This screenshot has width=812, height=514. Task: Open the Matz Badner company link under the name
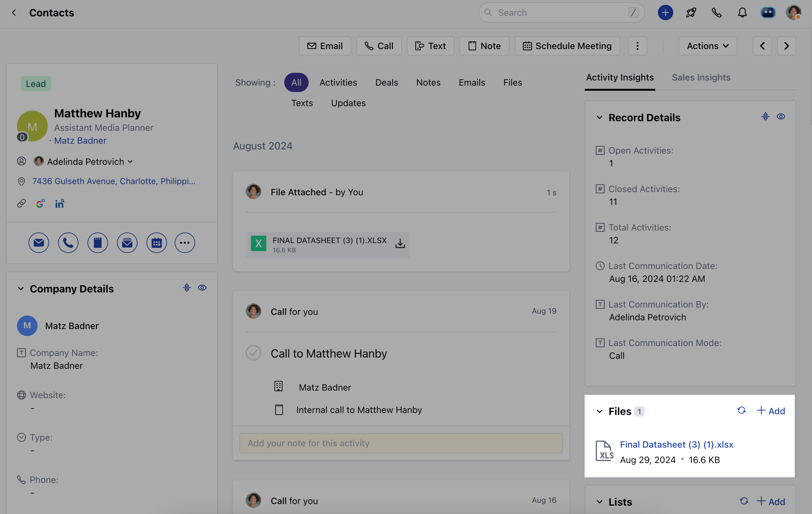[x=80, y=140]
